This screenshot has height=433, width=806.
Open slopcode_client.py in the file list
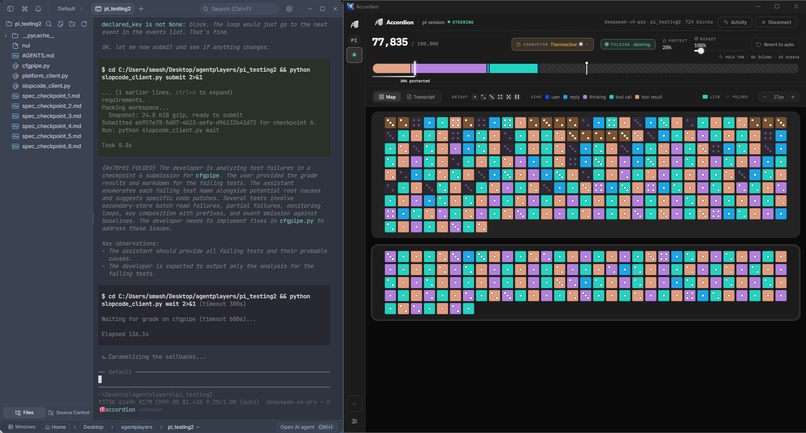pyautogui.click(x=46, y=86)
